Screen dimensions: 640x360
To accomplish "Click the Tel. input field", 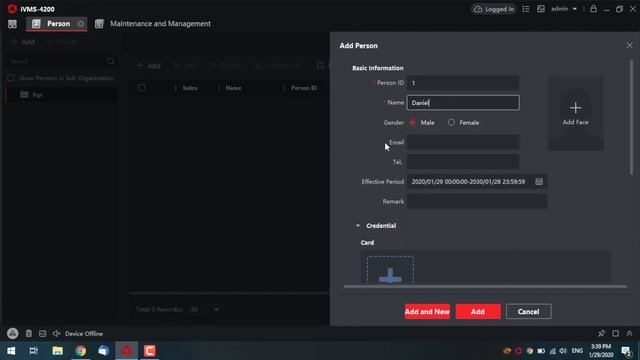I will click(x=463, y=162).
